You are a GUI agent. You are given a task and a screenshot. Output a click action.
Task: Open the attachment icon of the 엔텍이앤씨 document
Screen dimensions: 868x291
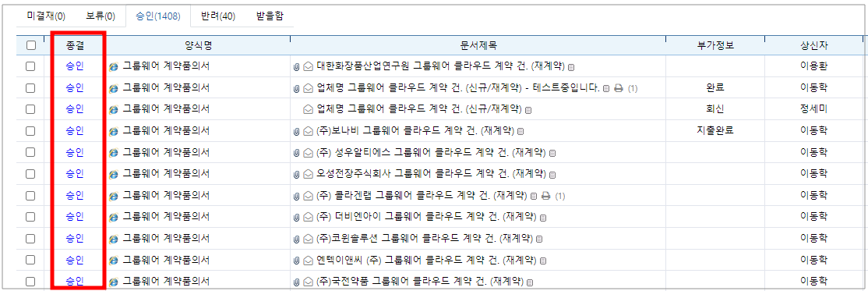(x=296, y=260)
